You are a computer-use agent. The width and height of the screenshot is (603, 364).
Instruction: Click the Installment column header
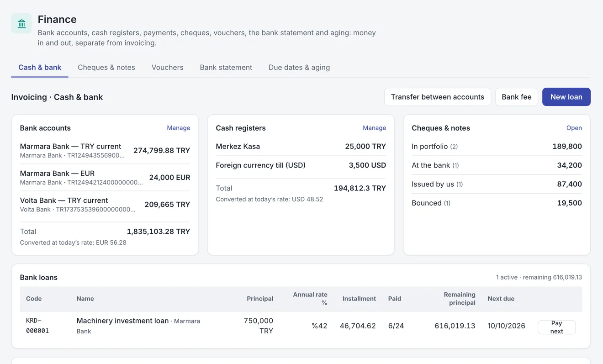359,299
